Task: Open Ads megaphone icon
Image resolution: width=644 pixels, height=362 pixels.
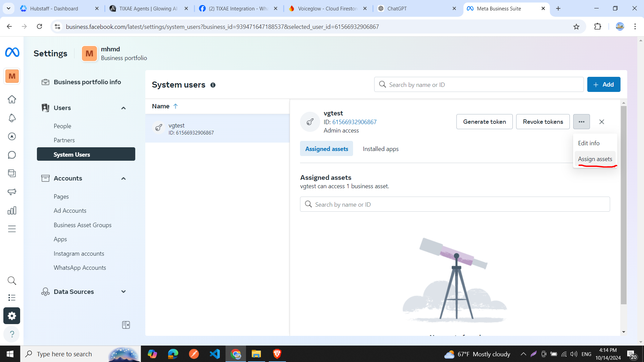Action: (12, 192)
